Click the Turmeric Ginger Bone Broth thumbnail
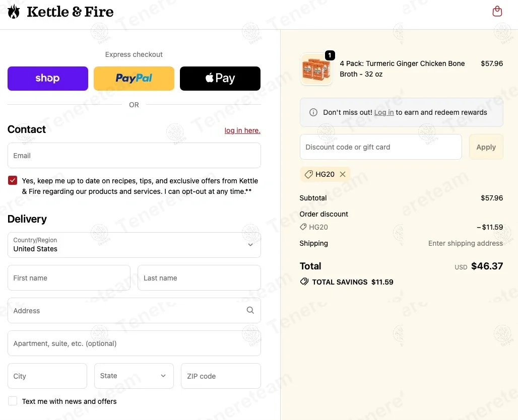Viewport: 518px width, 420px height. (x=316, y=69)
